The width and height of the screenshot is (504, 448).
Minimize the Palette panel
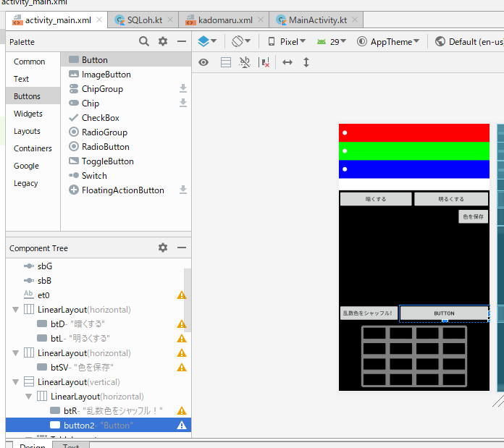pos(182,41)
